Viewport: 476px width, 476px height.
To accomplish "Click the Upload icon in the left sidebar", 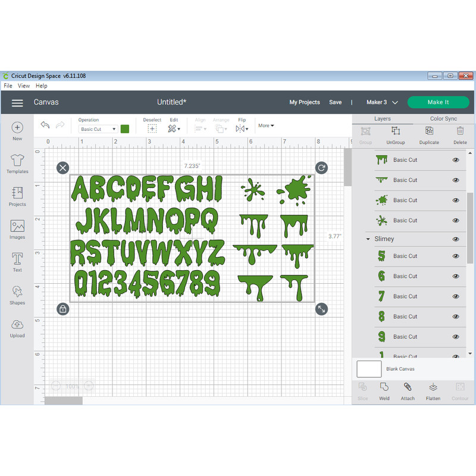I will 17,326.
